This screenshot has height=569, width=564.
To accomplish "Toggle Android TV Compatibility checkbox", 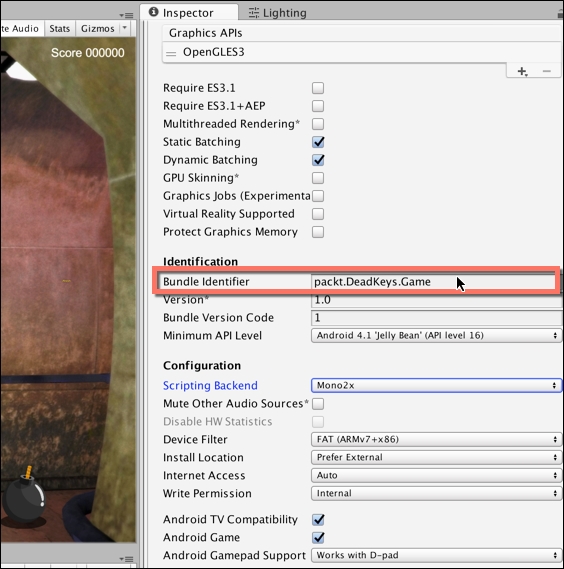I will click(318, 520).
